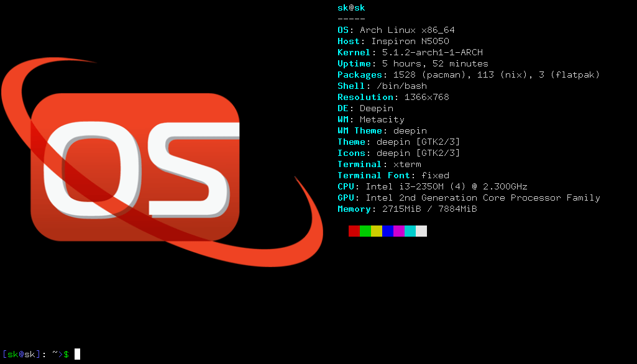The height and width of the screenshot is (364, 637).
Task: Click the OS: Arch Linux x86_64 line
Action: (396, 30)
